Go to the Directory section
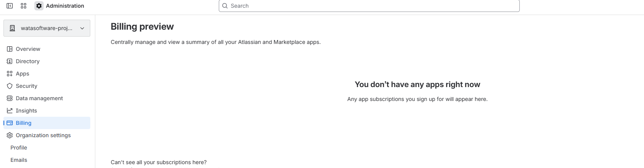644x168 pixels. click(47, 61)
